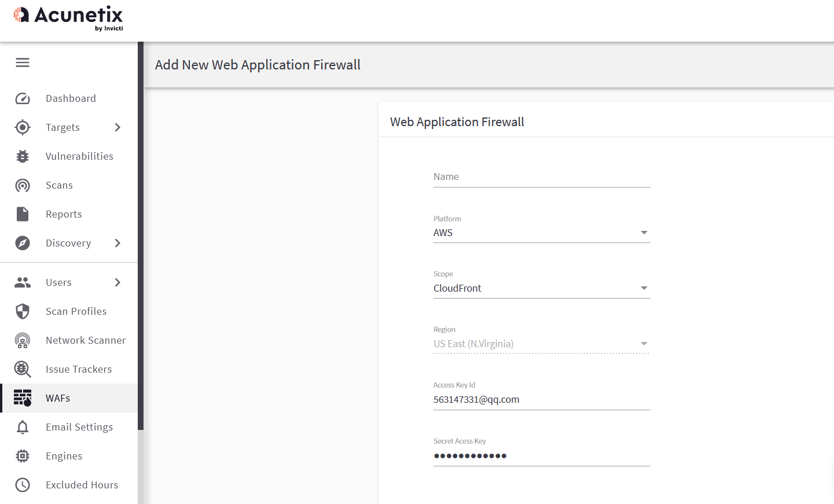Expand the Targets submenu chevron
The height and width of the screenshot is (504, 834).
[117, 127]
